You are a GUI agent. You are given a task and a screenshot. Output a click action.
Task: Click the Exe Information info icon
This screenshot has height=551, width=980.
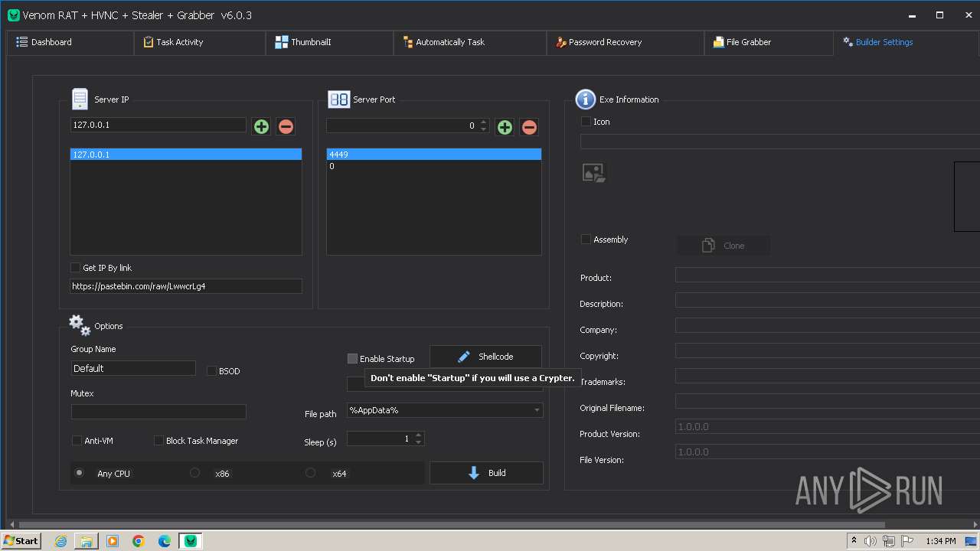[585, 99]
